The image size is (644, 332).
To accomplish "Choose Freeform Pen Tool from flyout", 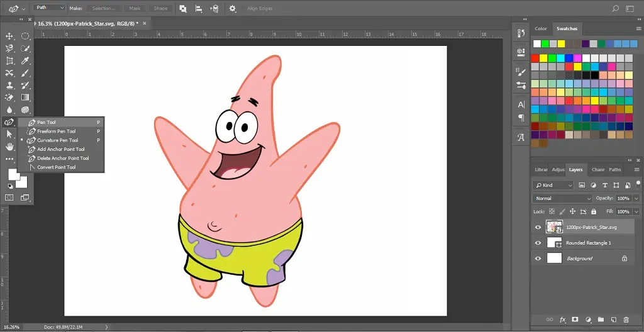I will [x=61, y=131].
